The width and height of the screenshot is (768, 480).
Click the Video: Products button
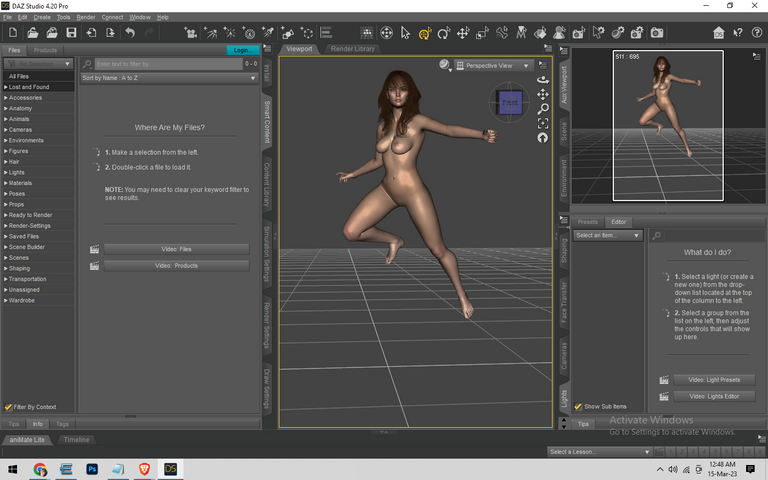point(176,266)
